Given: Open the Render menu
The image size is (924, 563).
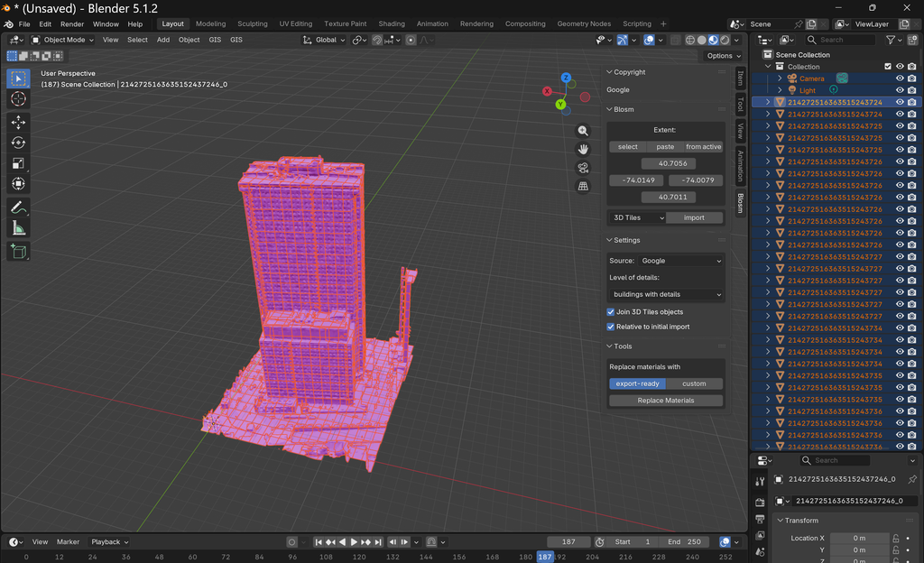Looking at the screenshot, I should 72,24.
